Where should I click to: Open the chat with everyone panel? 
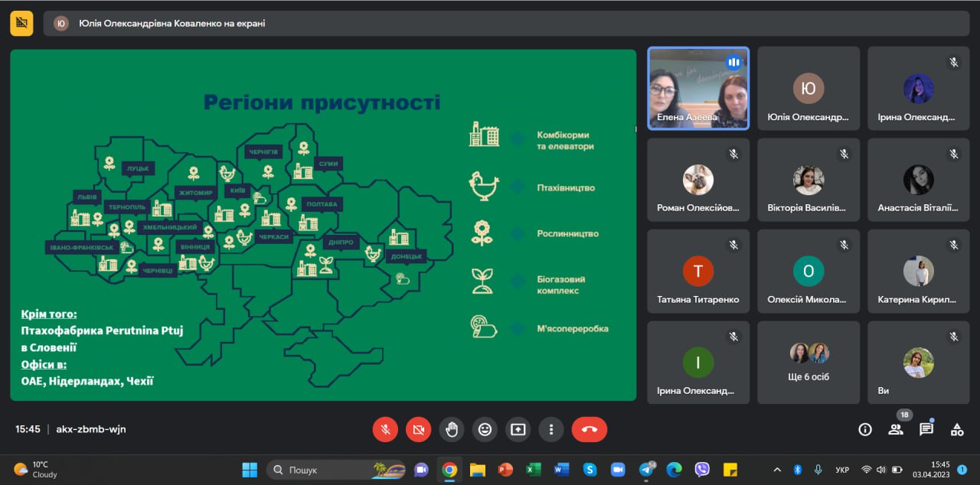(x=926, y=429)
